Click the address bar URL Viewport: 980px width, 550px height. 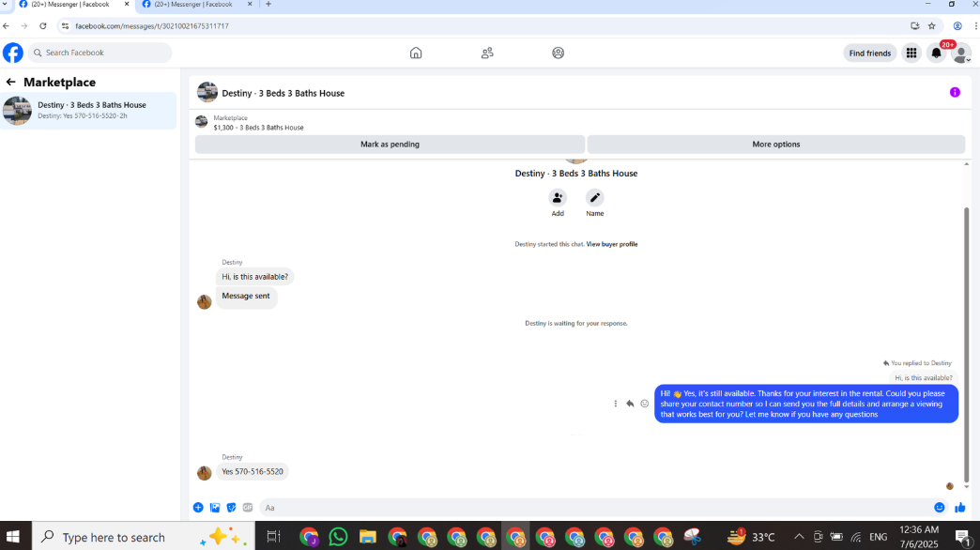(152, 26)
